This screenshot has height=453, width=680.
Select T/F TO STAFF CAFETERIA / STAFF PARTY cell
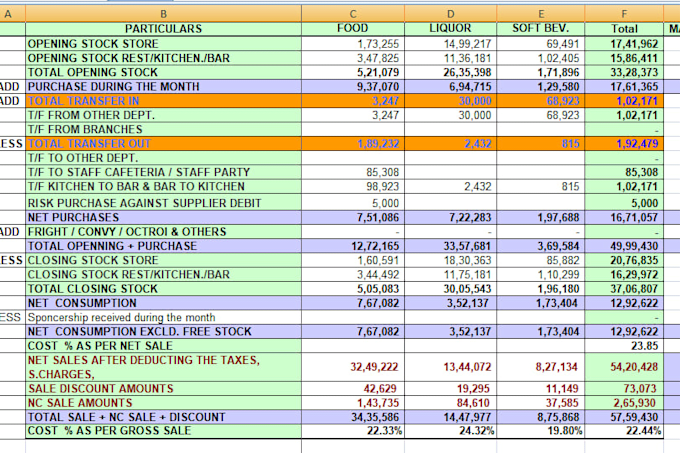pyautogui.click(x=163, y=173)
